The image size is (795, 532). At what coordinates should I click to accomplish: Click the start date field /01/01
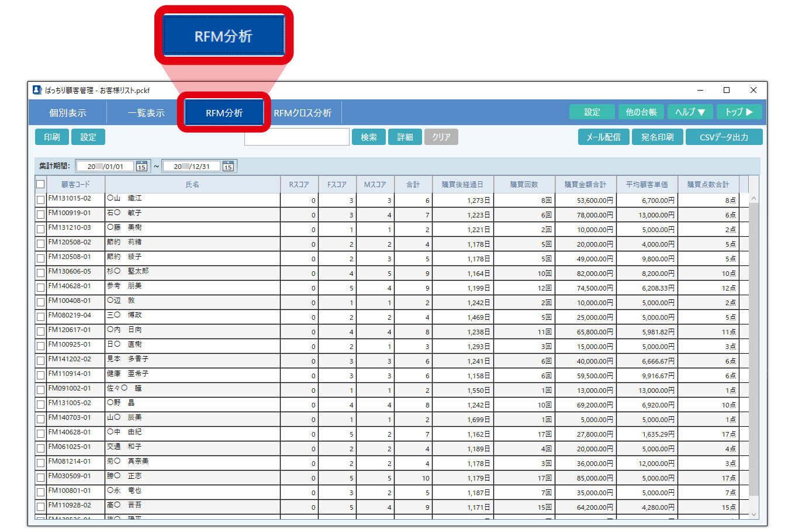pos(105,167)
